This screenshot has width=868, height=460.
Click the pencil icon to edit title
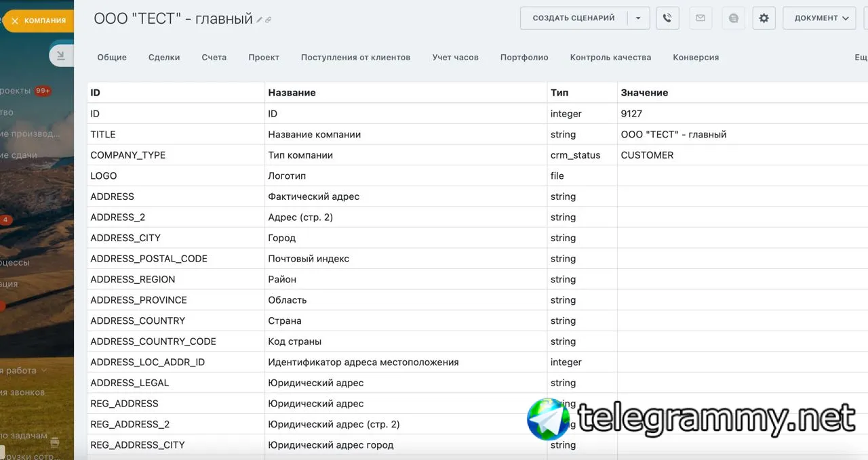(x=260, y=20)
